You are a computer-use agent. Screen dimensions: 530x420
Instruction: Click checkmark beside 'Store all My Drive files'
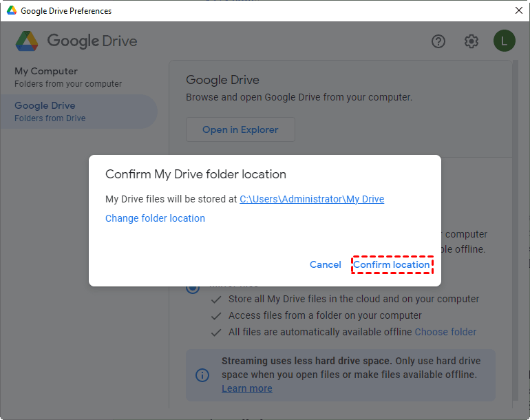point(216,300)
